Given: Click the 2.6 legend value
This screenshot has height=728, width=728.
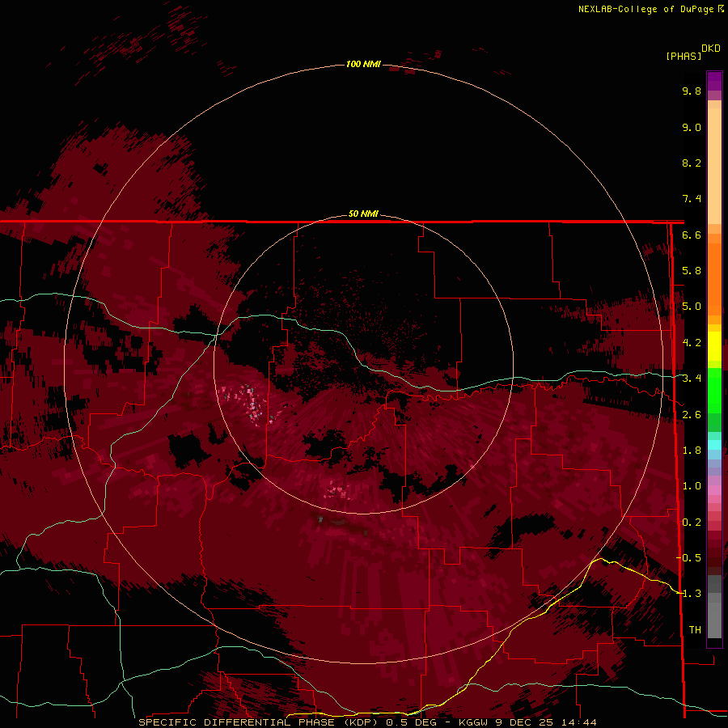Looking at the screenshot, I should coord(692,415).
